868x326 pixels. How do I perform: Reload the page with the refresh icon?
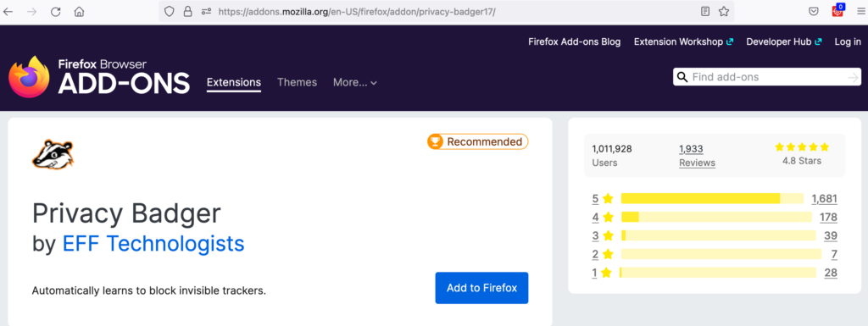click(55, 12)
